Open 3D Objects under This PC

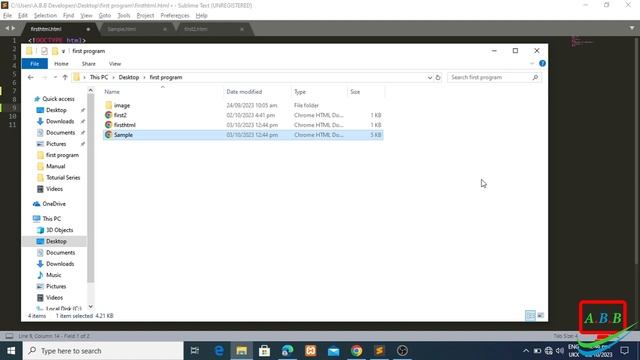click(x=60, y=230)
